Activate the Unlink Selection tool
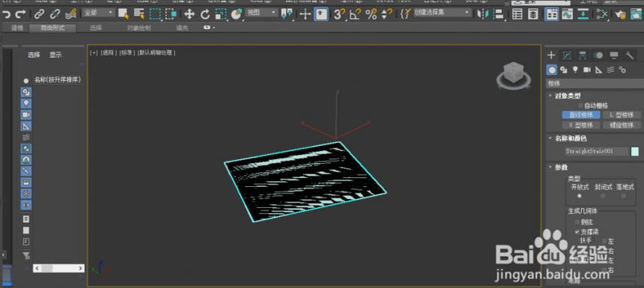Image resolution: width=644 pixels, height=288 pixels. point(55,14)
